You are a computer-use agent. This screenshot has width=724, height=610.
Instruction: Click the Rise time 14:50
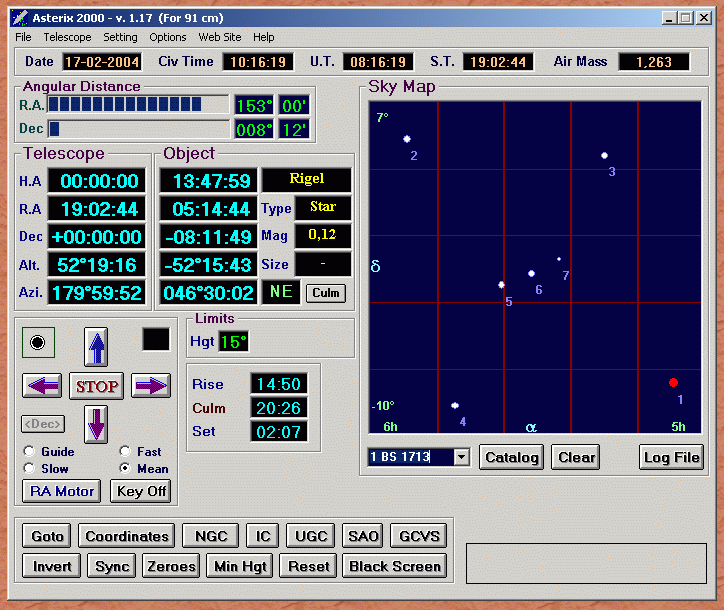point(279,384)
